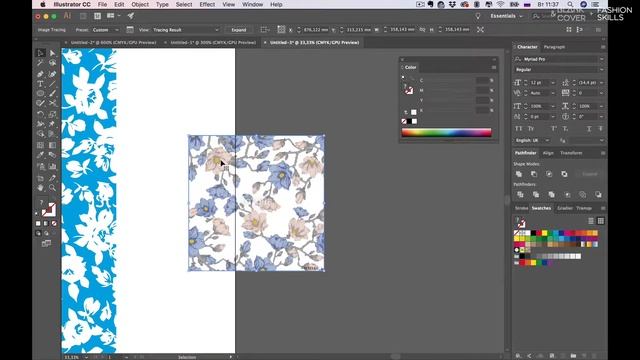Screen dimensions: 640x360
Task: Select the Magic Wand tool
Action: pos(40,63)
